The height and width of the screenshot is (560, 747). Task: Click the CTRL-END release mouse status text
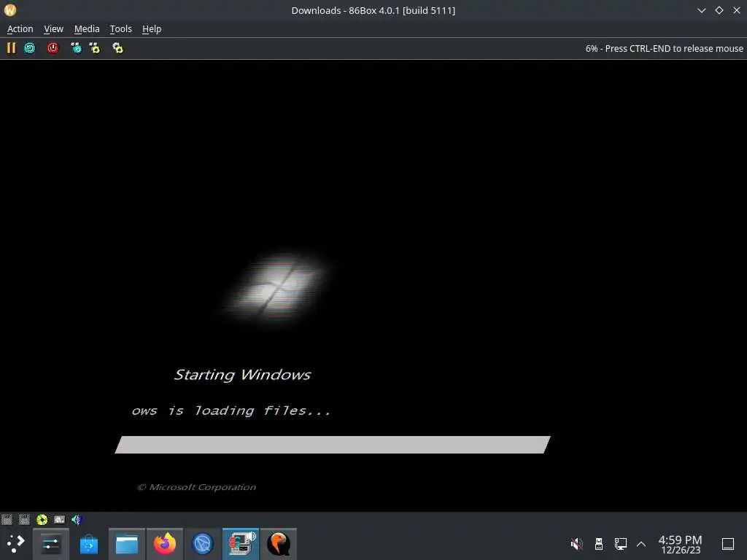point(664,49)
